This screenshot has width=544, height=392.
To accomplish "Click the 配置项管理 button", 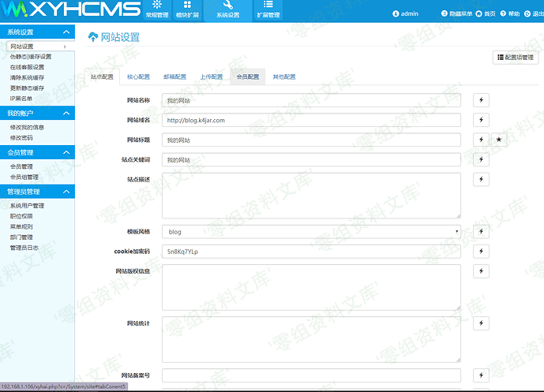I will click(516, 58).
